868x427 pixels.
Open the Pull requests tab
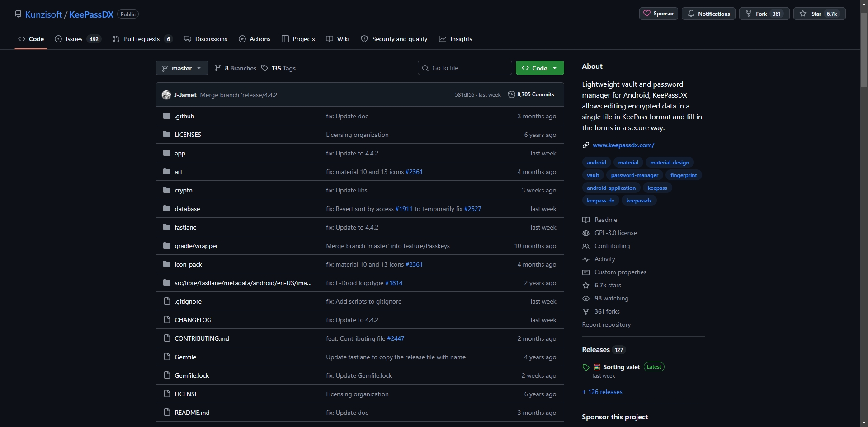[142, 39]
